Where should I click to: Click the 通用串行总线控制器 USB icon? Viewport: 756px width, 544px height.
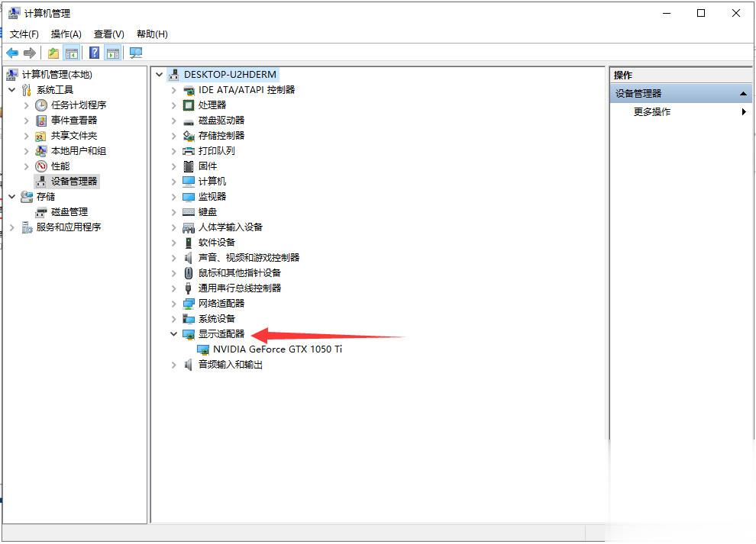point(189,288)
